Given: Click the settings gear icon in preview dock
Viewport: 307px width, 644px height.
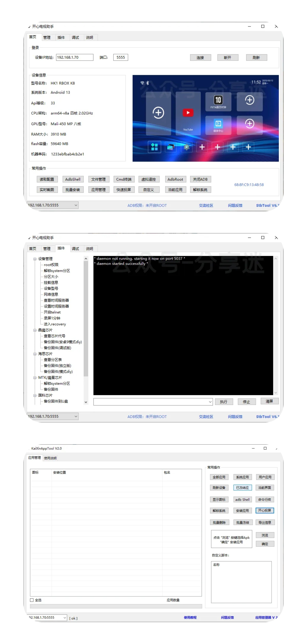Looking at the screenshot, I should click(x=186, y=147).
